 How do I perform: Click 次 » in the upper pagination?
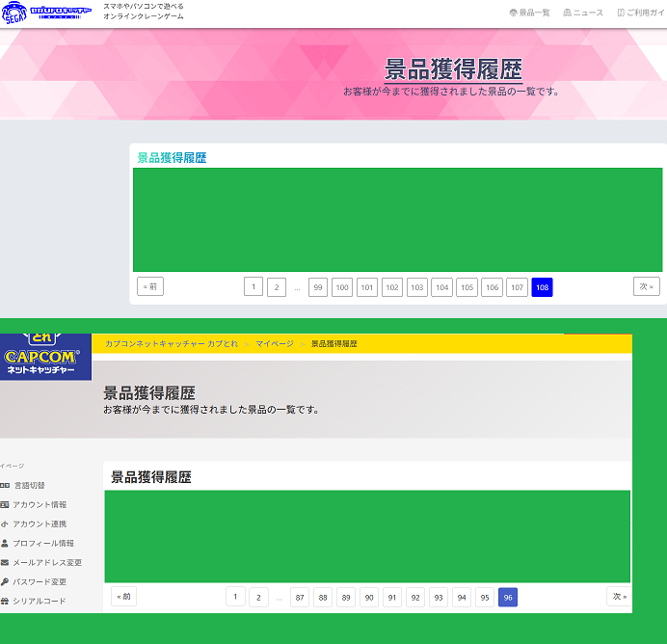[647, 286]
